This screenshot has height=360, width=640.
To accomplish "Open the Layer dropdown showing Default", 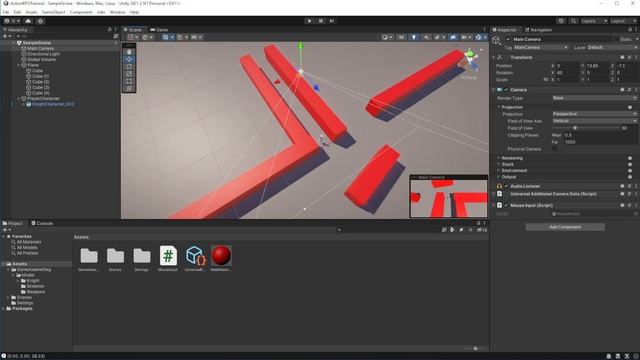I will click(612, 47).
